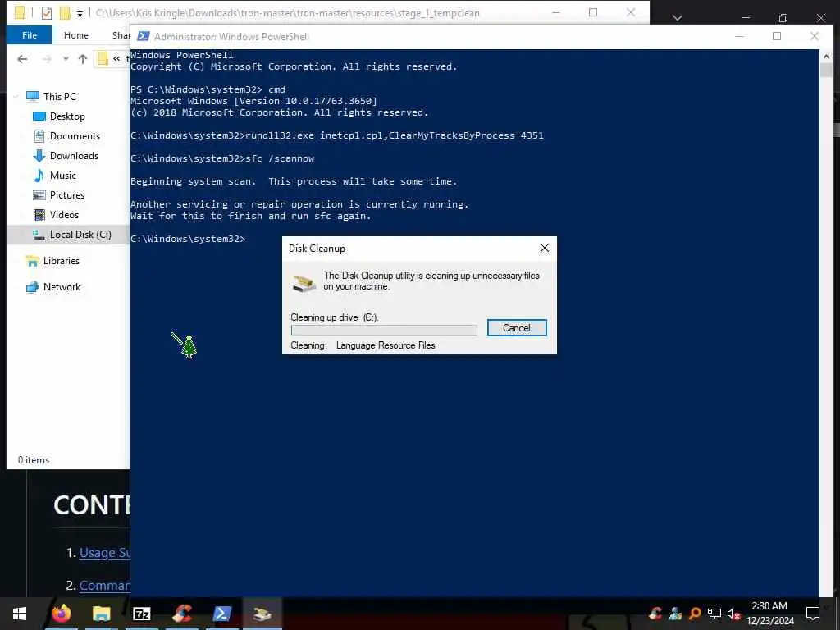
Task: Open the Windows Start menu
Action: (20, 614)
